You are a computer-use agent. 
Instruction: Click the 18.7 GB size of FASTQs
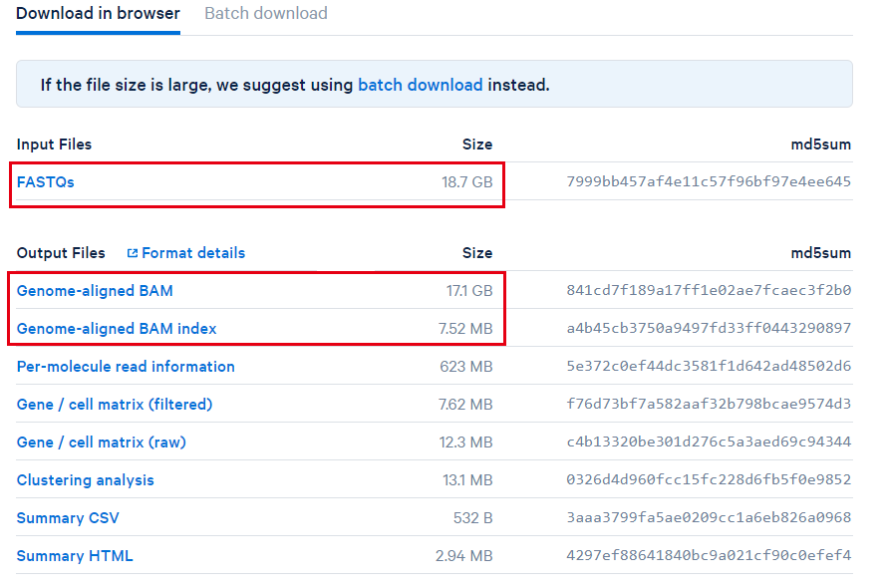466,182
